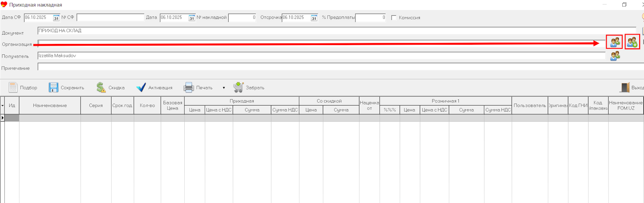This screenshot has width=644, height=203.
Task: Click the Наименование FOM.UZ column header
Action: point(626,106)
